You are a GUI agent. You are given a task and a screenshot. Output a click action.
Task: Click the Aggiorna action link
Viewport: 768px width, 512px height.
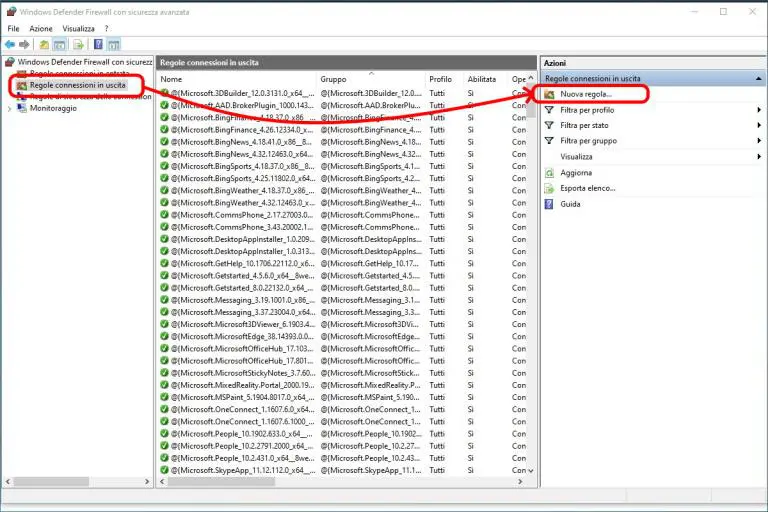click(576, 172)
